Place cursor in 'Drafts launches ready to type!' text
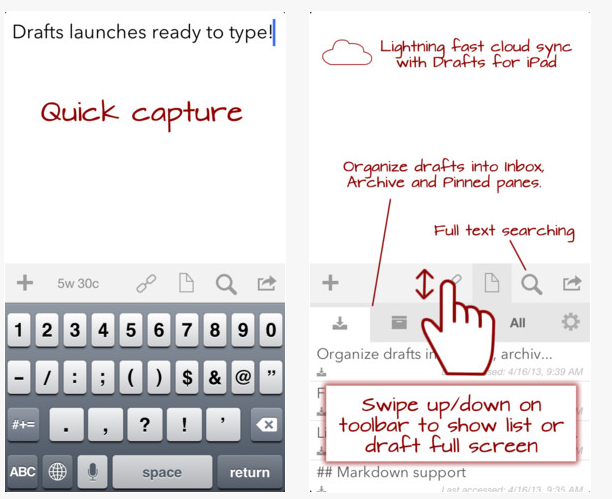Screen dimensions: 612x499 tap(142, 32)
